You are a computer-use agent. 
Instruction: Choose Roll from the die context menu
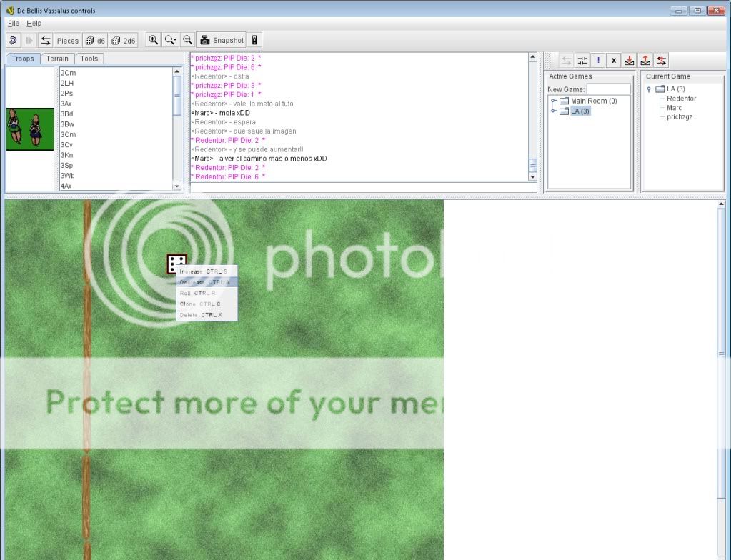point(207,293)
